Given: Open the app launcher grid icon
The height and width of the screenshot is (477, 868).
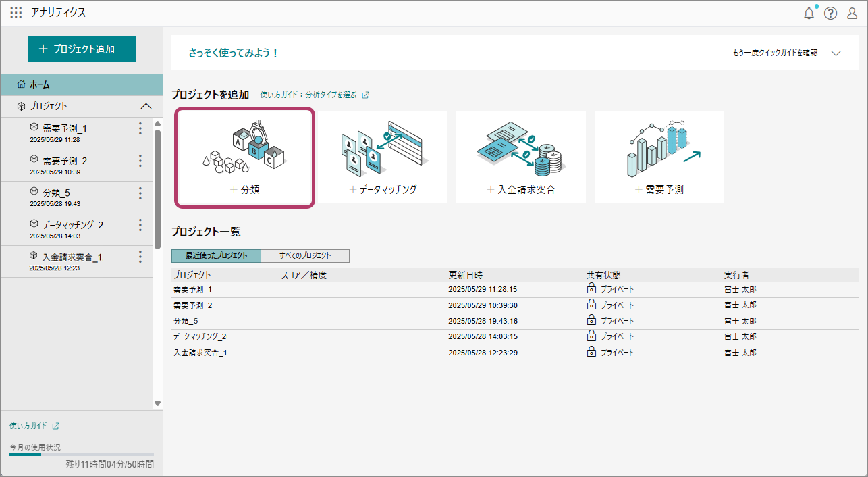Looking at the screenshot, I should click(16, 13).
